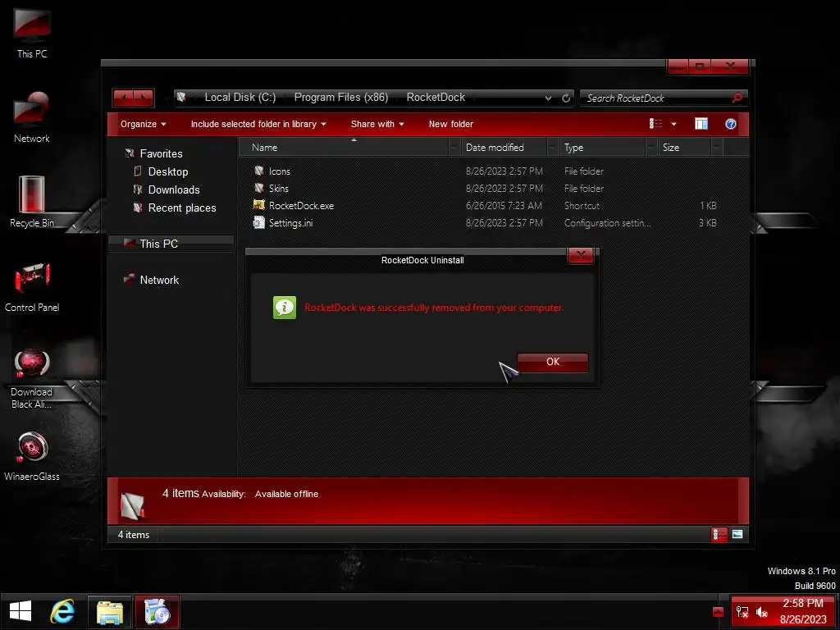Open Recycle Bin desktop icon
Viewport: 840px width, 630px height.
pyautogui.click(x=32, y=202)
